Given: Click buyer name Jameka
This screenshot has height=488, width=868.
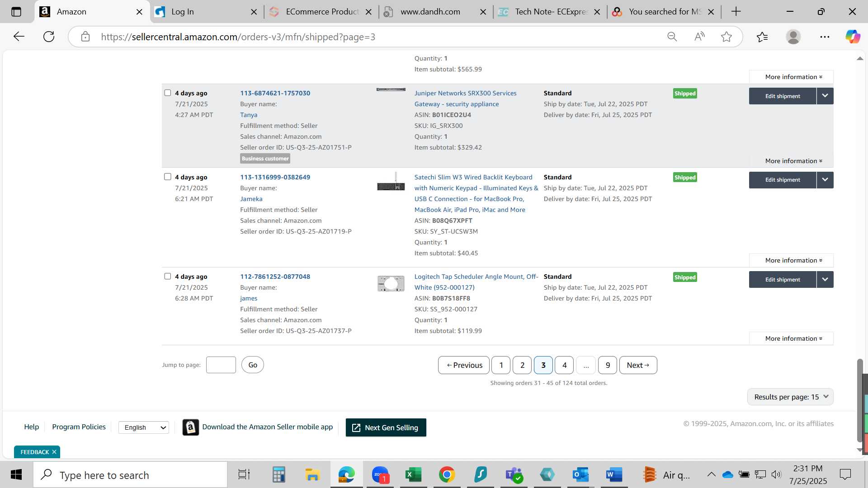Looking at the screenshot, I should 251,199.
